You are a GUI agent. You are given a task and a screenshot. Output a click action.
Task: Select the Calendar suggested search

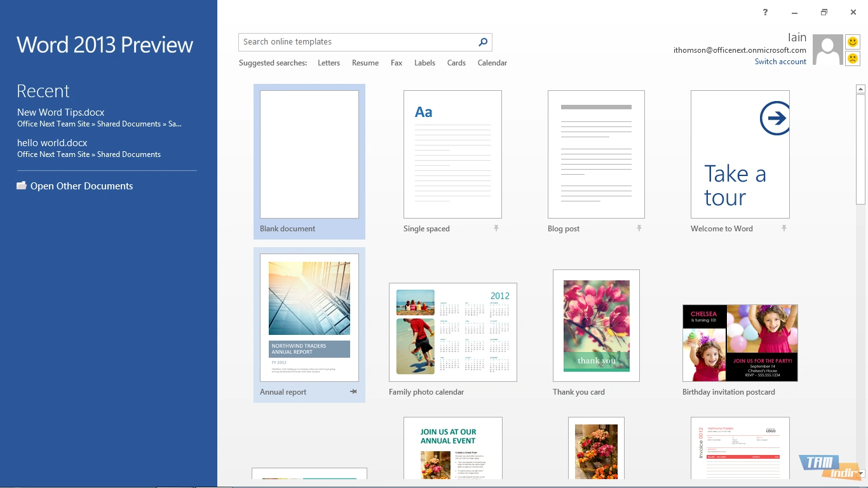coord(492,63)
